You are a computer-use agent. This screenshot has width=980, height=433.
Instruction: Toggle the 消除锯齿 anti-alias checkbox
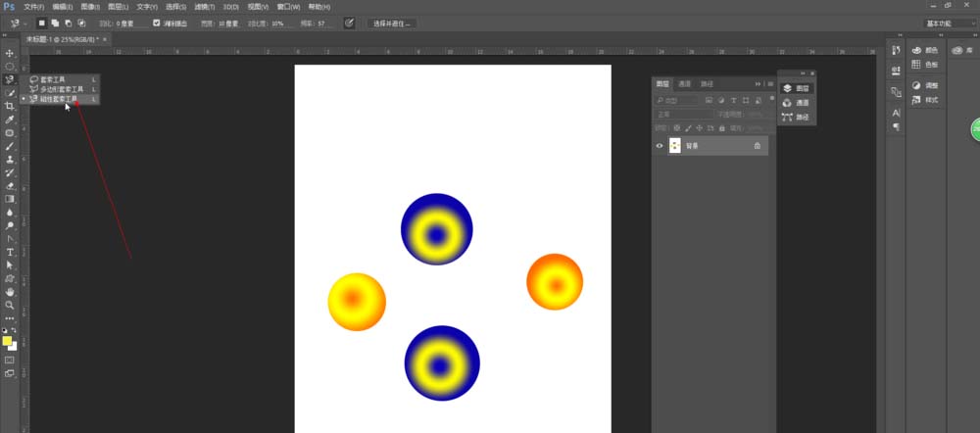point(157,23)
